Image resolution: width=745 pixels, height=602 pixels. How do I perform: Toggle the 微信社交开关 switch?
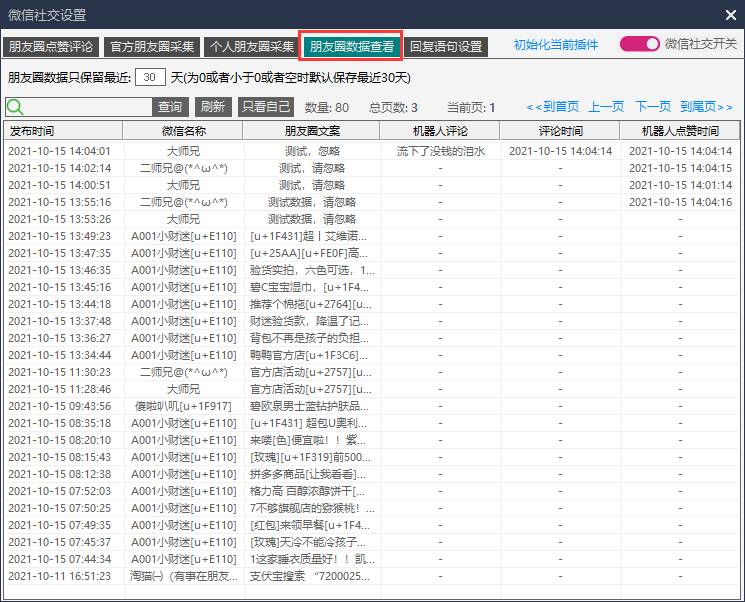click(x=640, y=45)
